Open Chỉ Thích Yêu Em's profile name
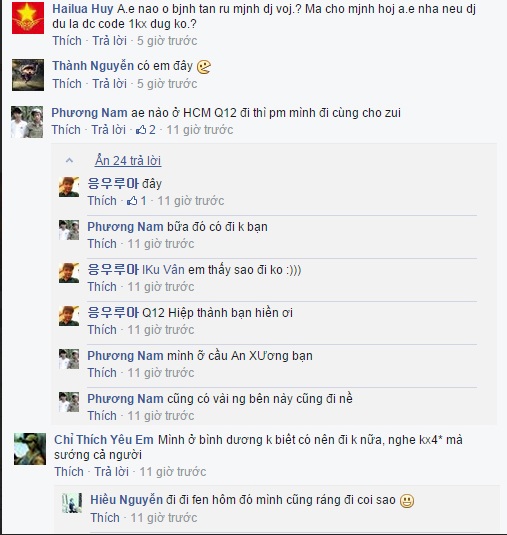Viewport: 507px width, 535px height. click(x=104, y=439)
